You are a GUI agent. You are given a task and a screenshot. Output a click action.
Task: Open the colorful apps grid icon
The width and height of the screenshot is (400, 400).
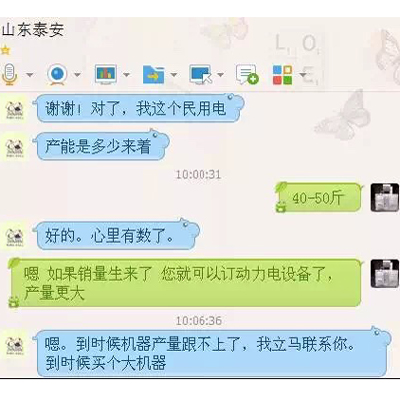282,74
